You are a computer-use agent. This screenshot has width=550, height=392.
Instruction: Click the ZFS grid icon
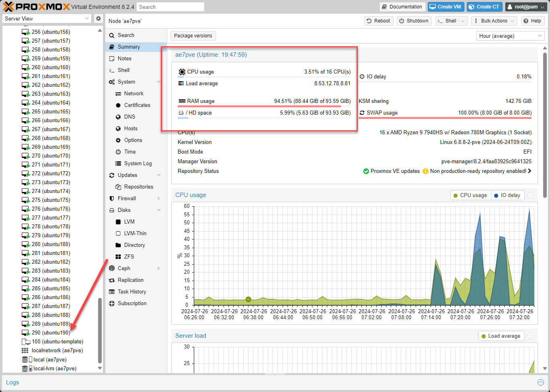pyautogui.click(x=118, y=257)
